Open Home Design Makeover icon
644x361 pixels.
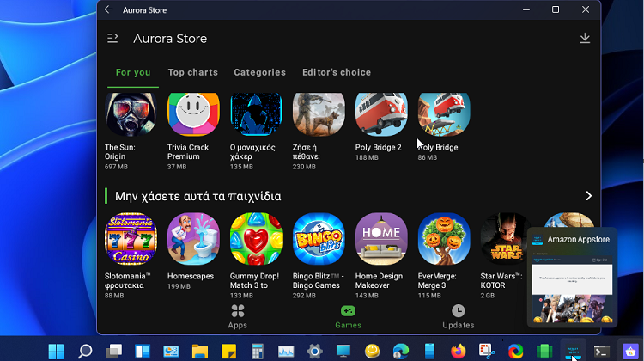(381, 239)
